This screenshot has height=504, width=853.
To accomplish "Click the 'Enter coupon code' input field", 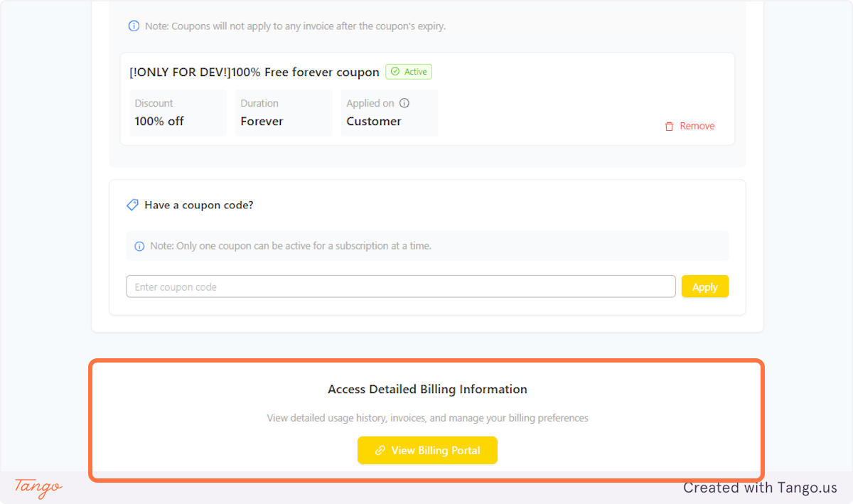I will coord(400,286).
